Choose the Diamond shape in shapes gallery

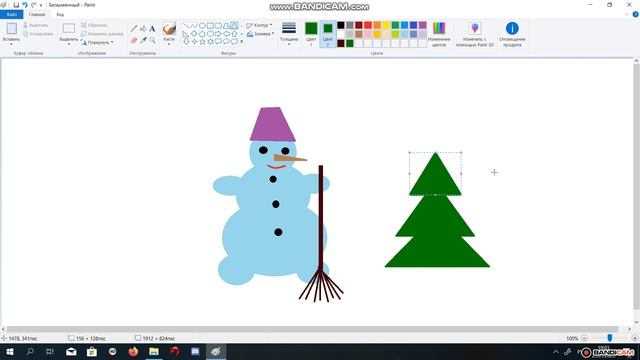194,34
